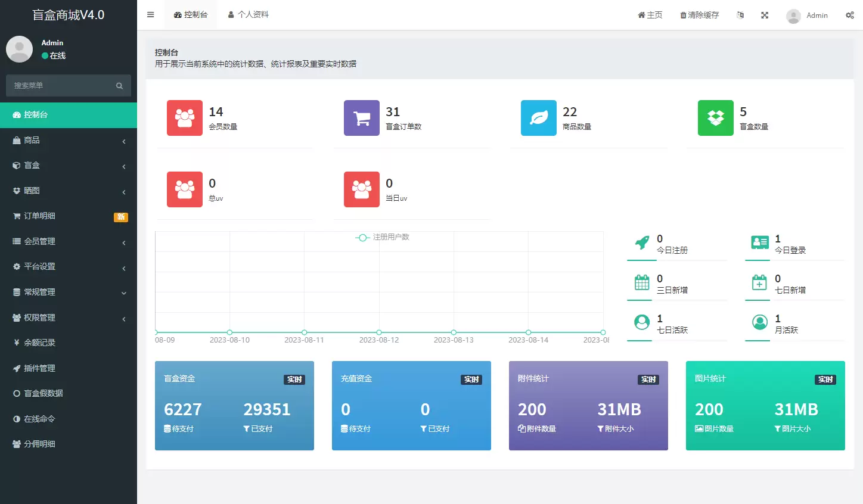Click the rocket icon for 今日注册
863x504 pixels.
[642, 242]
